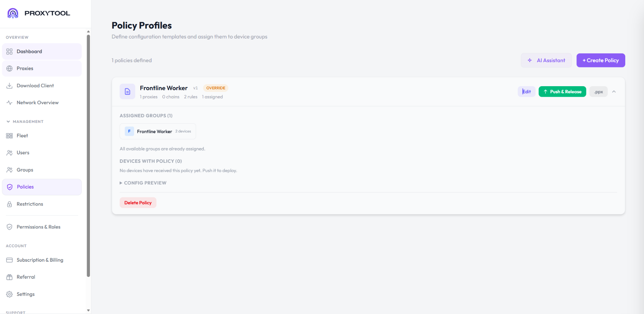Screen dimensions: 644x314
Task: Navigate to Network Overview
Action: point(42,103)
